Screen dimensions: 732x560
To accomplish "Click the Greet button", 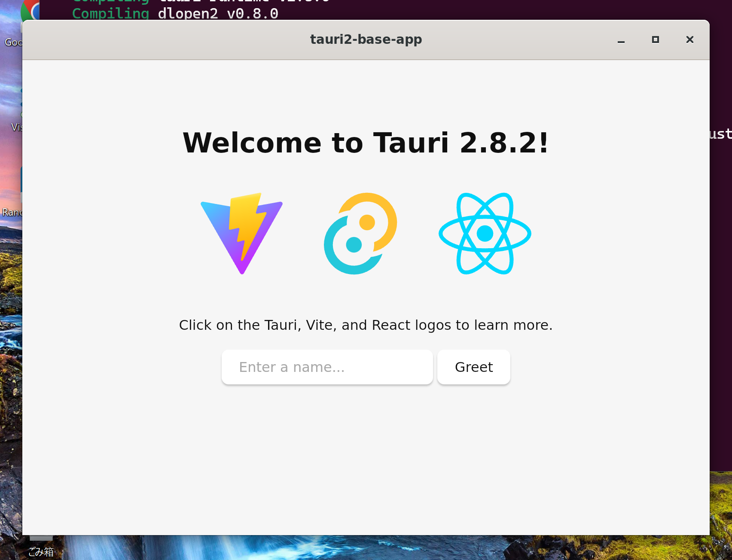I will [474, 367].
